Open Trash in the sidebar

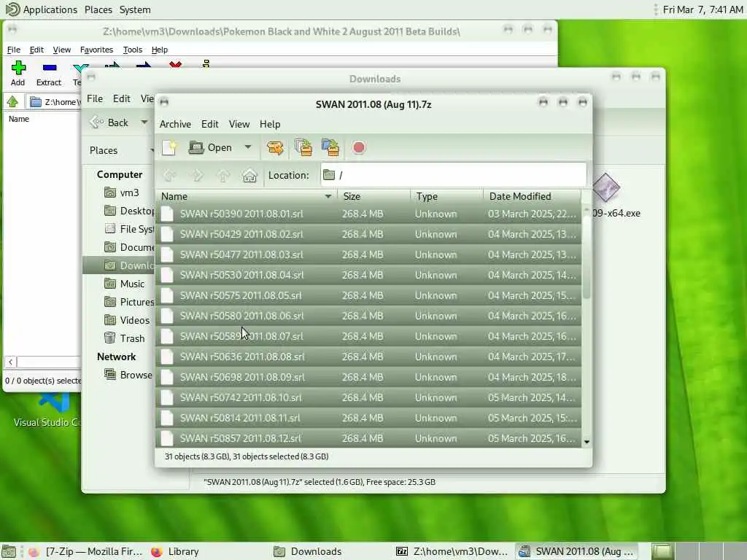(125, 338)
